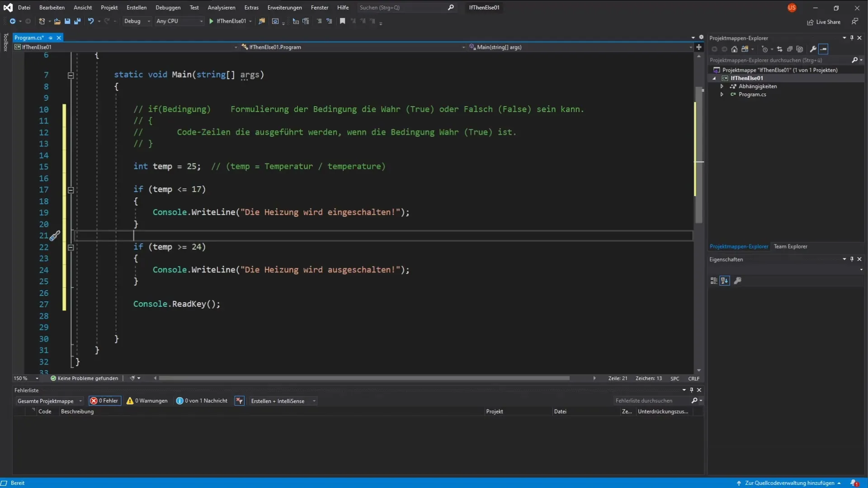Screen dimensions: 868x488
Task: Open the Any CPU platform dropdown
Action: (179, 21)
